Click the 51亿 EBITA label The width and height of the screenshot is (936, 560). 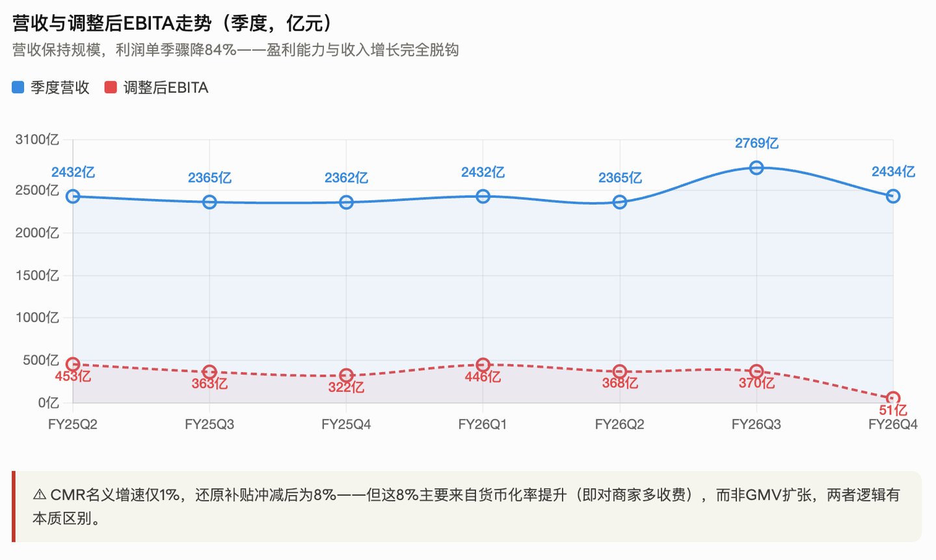pos(893,410)
